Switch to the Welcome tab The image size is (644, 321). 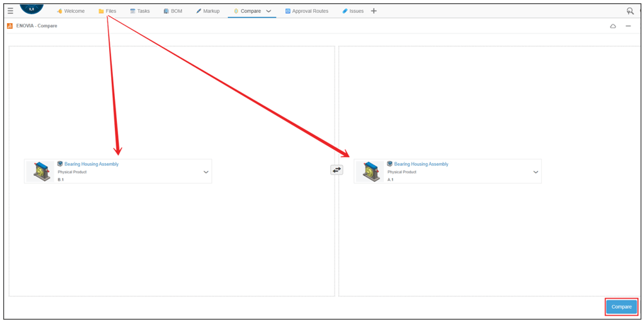pos(71,11)
